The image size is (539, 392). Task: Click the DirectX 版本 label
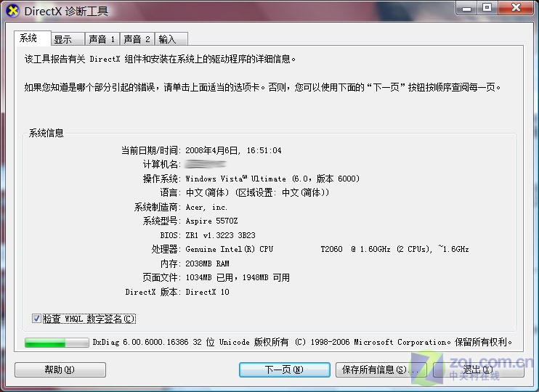(x=153, y=292)
